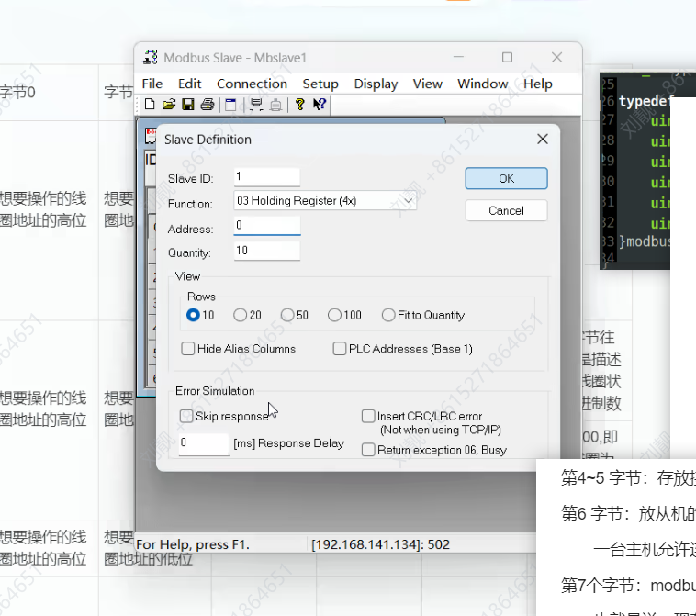The height and width of the screenshot is (616, 696).
Task: Click the Response Delay ms input field
Action: pos(204,443)
